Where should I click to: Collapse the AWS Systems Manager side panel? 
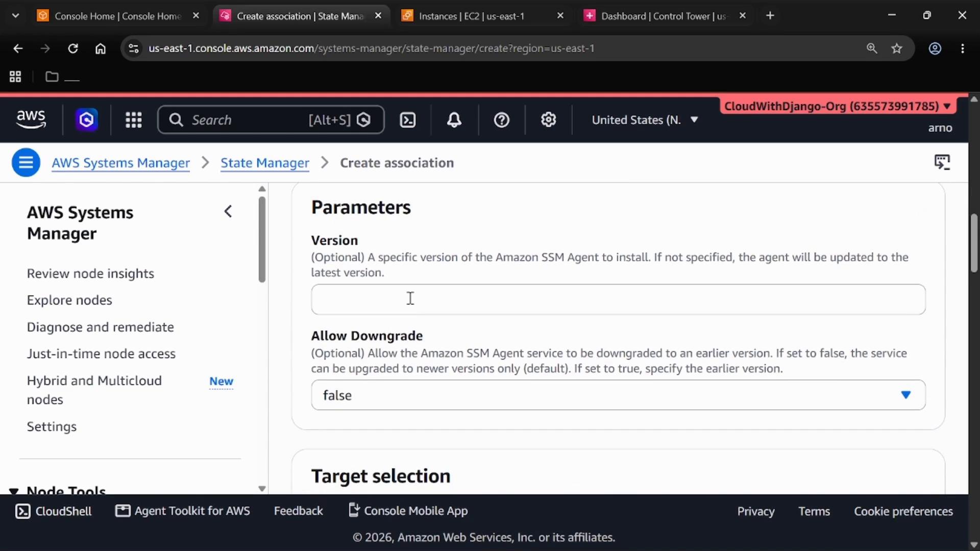(228, 211)
